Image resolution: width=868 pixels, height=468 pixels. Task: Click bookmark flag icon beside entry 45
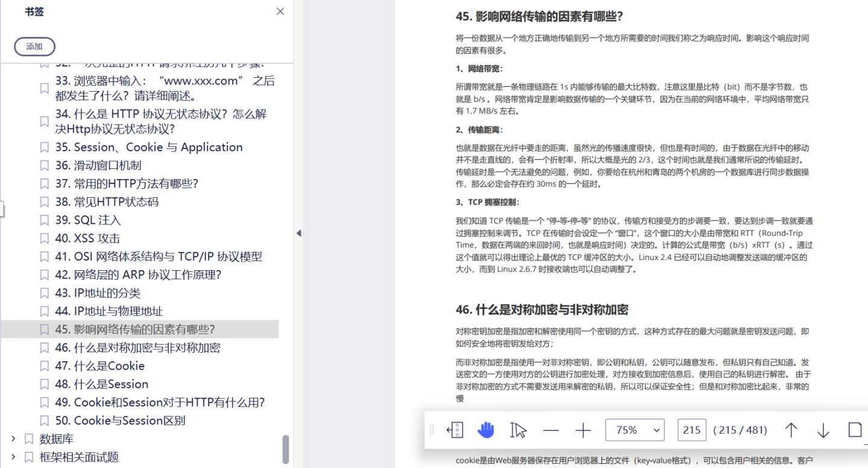pos(44,329)
